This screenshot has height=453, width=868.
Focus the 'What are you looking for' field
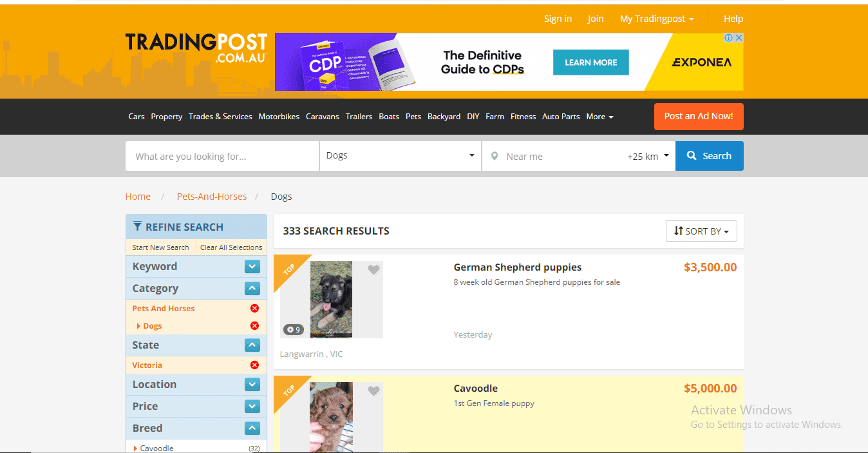click(x=222, y=156)
